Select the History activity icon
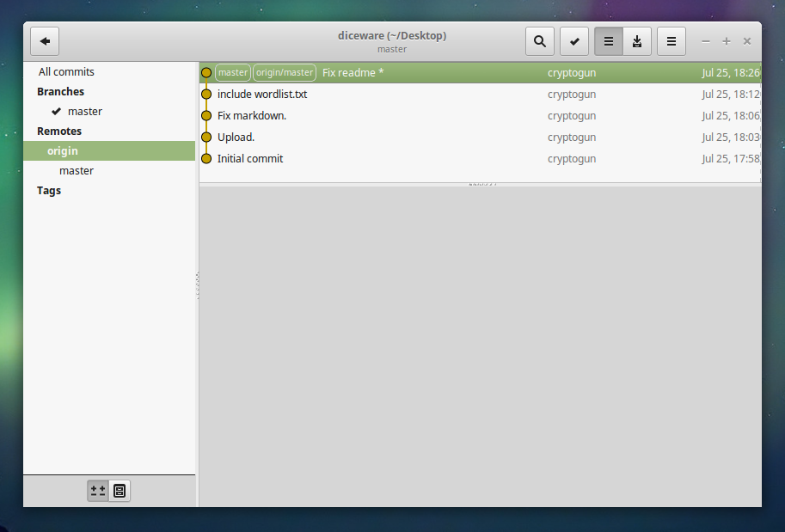The width and height of the screenshot is (785, 532). [608, 40]
